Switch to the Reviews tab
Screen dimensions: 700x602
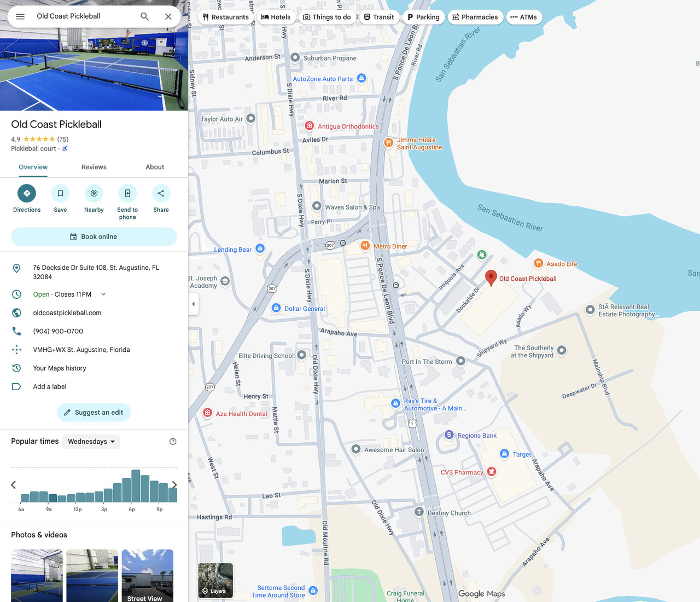tap(94, 167)
